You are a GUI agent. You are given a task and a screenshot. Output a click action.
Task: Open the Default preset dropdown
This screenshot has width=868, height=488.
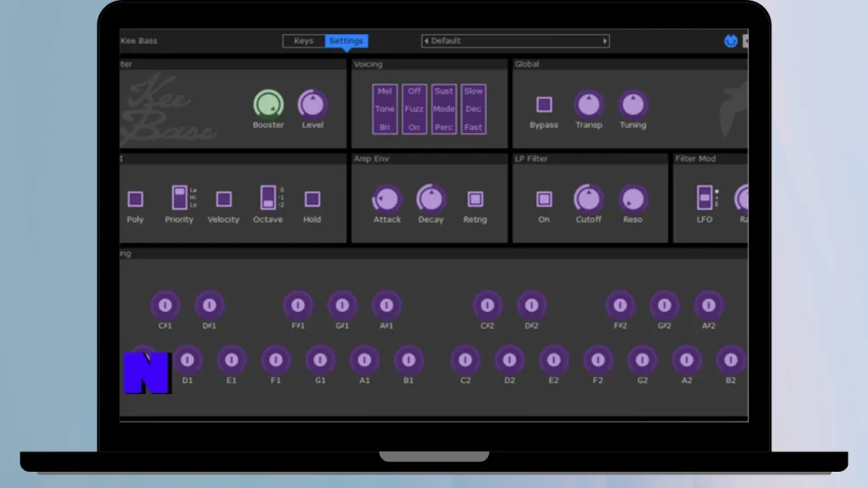click(x=515, y=41)
